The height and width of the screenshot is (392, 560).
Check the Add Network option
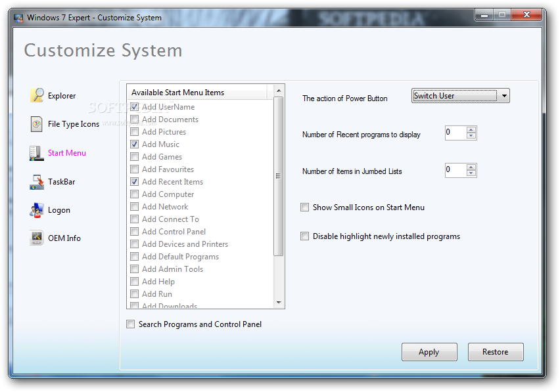[x=134, y=207]
